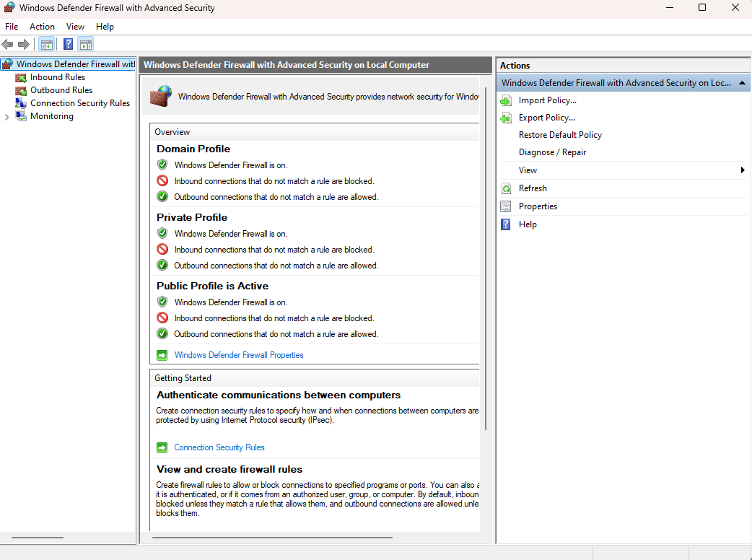Expand the Monitoring tree node
This screenshot has height=560, width=752.
tap(7, 117)
